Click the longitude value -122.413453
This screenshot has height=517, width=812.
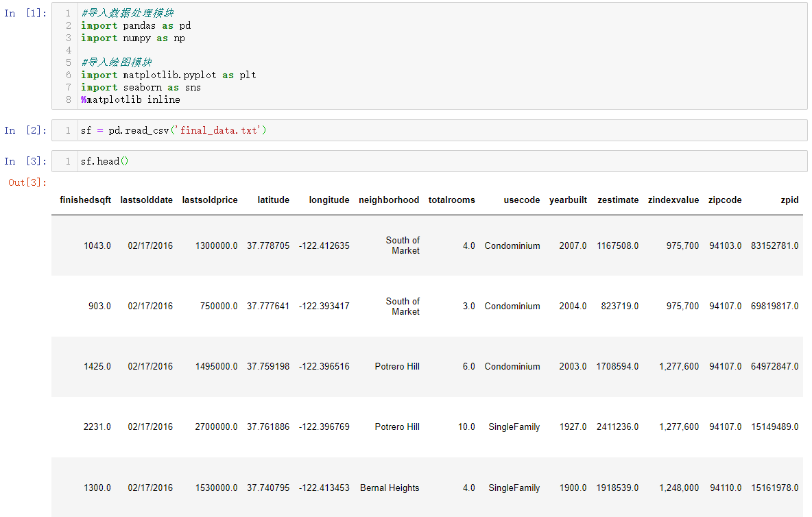pos(324,488)
